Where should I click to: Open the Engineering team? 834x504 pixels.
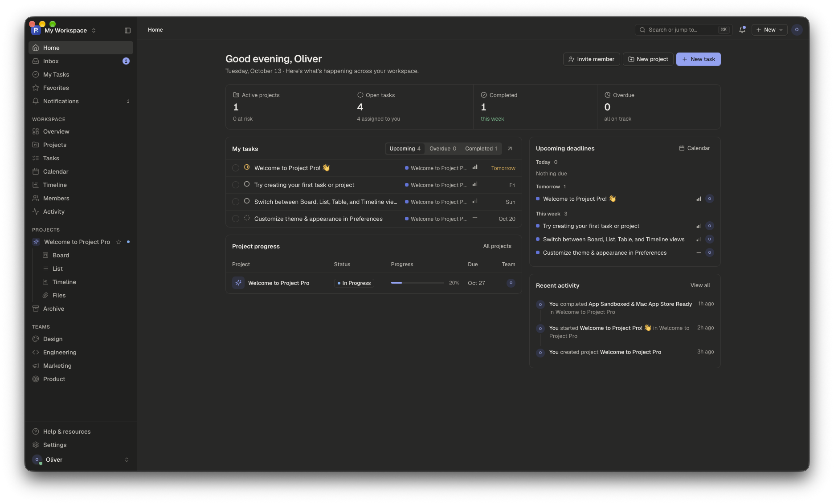coord(81,352)
